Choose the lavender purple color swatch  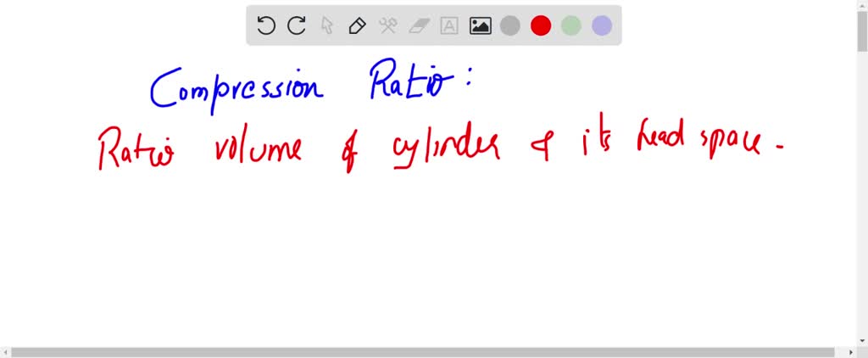tap(602, 25)
